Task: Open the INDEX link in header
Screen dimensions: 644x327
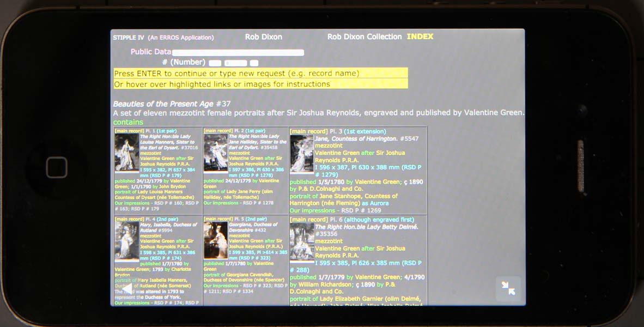Action: click(x=420, y=37)
